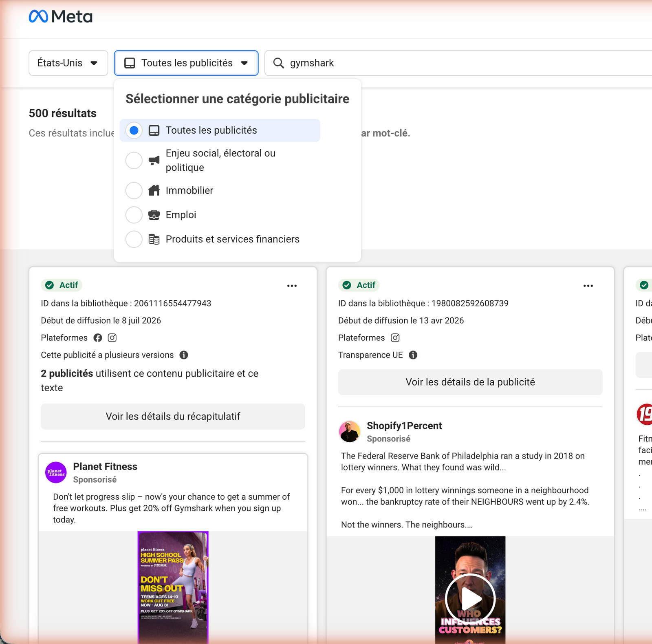Click the financial products stack icon
The image size is (652, 644).
click(x=154, y=239)
